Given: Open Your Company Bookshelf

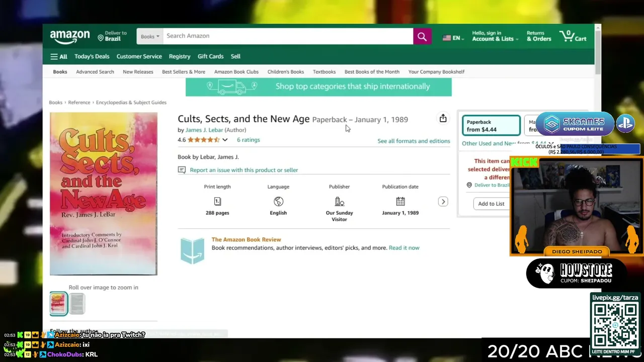Looking at the screenshot, I should (436, 72).
